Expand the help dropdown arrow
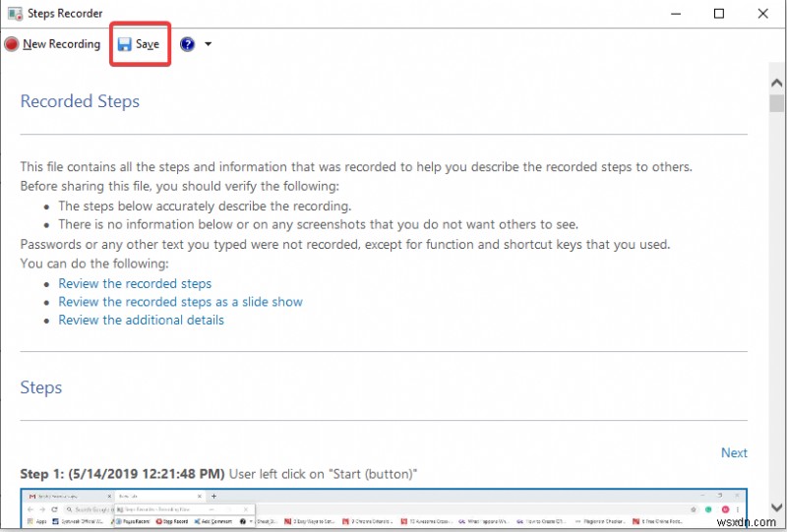Image resolution: width=787 pixels, height=532 pixels. 208,44
